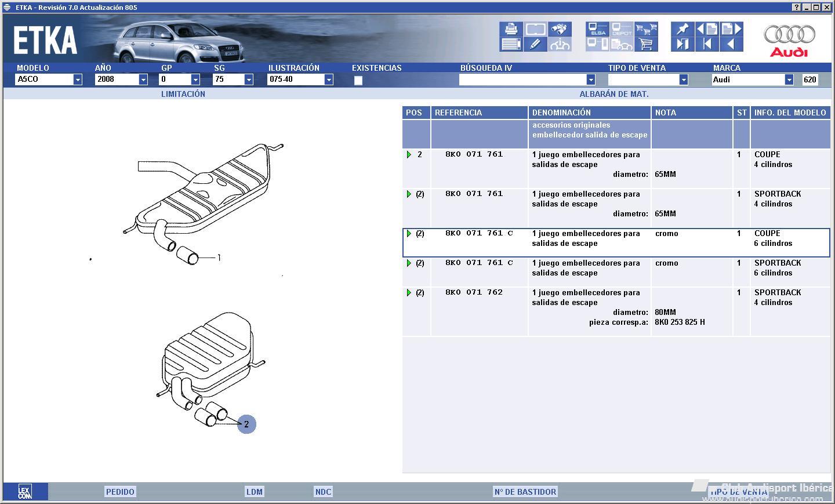Jump to first with bar-arrow icon
Image resolution: width=835 pixels, height=504 pixels.
[x=707, y=44]
